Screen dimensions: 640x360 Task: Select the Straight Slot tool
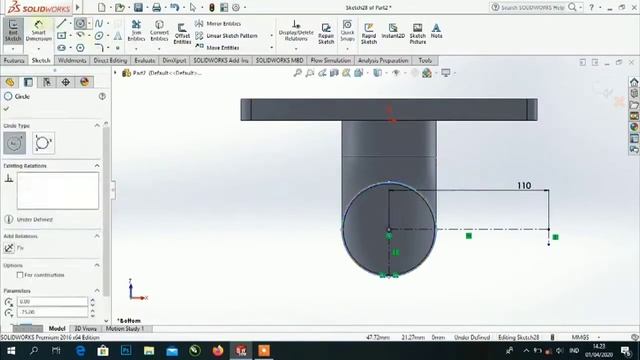(62, 48)
